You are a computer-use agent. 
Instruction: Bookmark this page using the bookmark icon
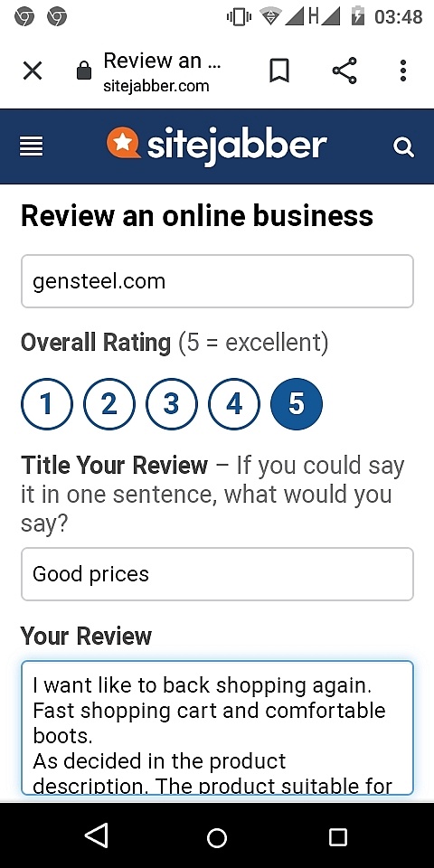(279, 71)
